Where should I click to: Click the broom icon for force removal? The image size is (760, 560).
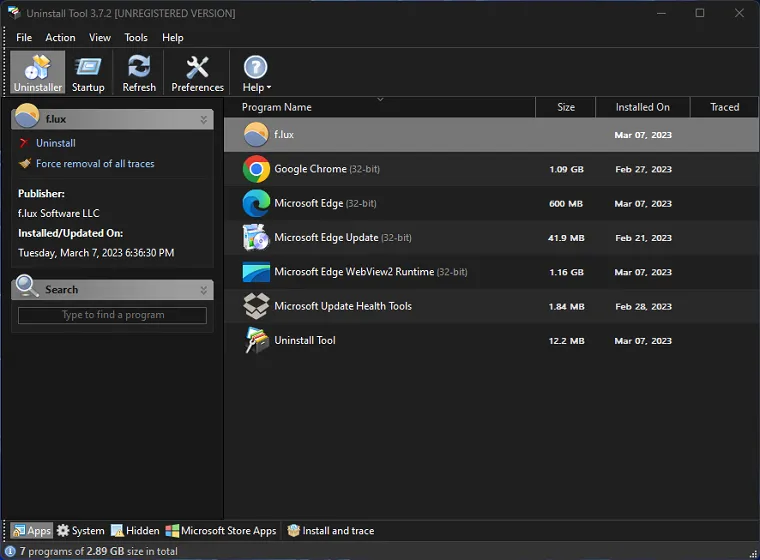[x=25, y=163]
